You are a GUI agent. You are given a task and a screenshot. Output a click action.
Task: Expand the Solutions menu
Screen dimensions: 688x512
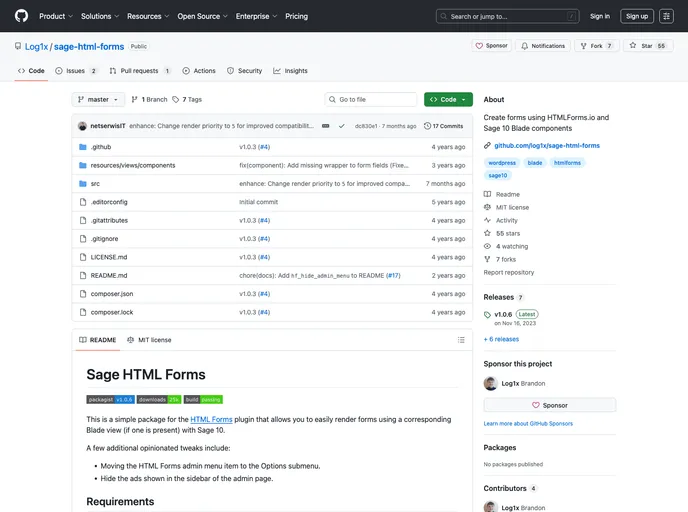pyautogui.click(x=100, y=16)
